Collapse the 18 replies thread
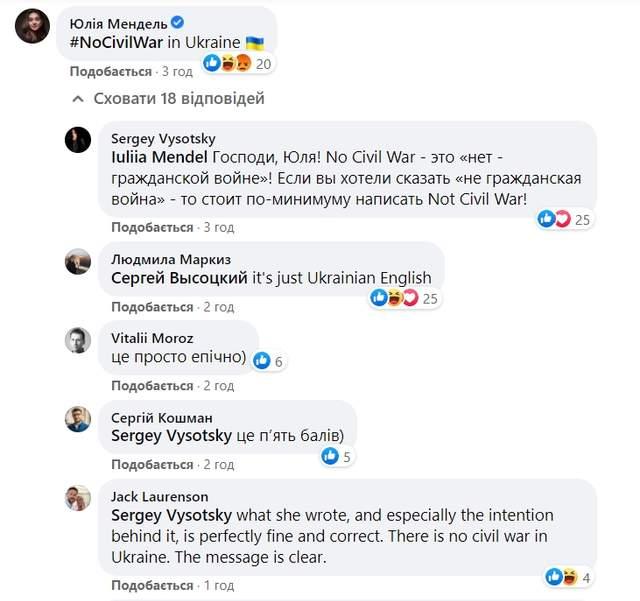Screen dimensions: 640x601 pos(168,99)
